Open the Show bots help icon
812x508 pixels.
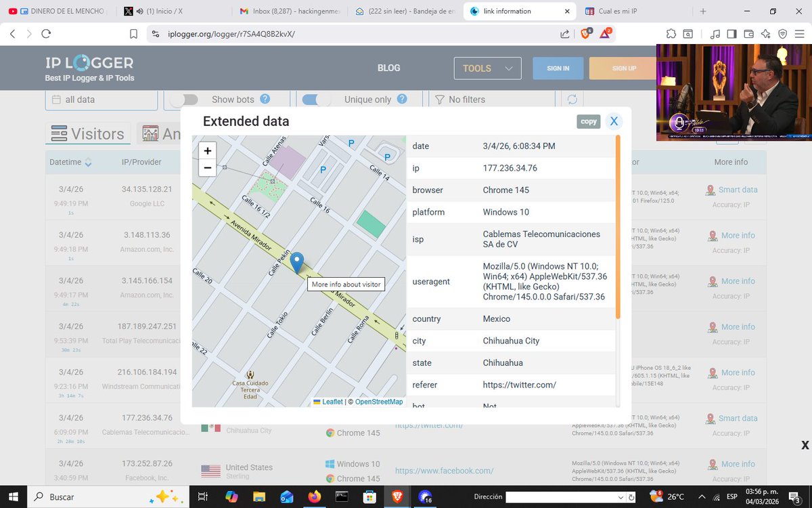pyautogui.click(x=265, y=99)
